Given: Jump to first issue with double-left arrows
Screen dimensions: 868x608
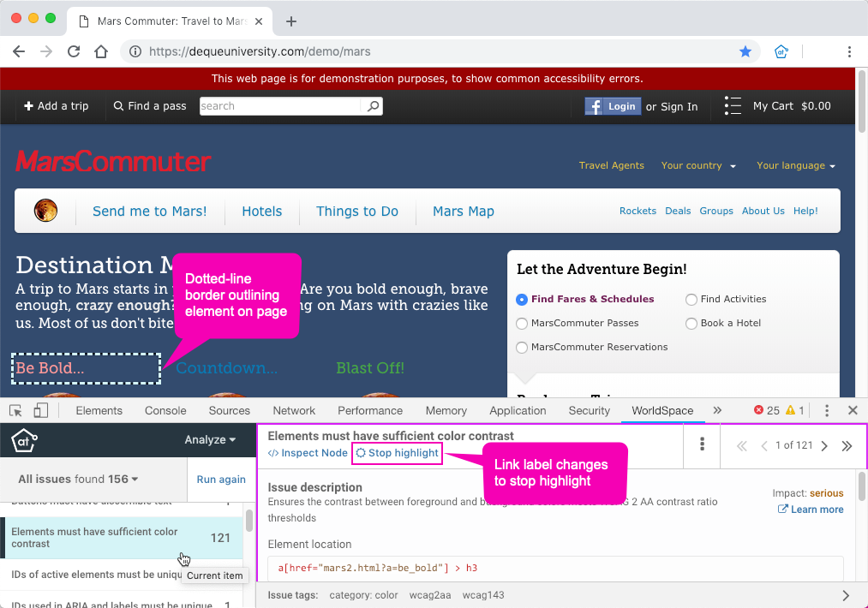Looking at the screenshot, I should pos(742,446).
